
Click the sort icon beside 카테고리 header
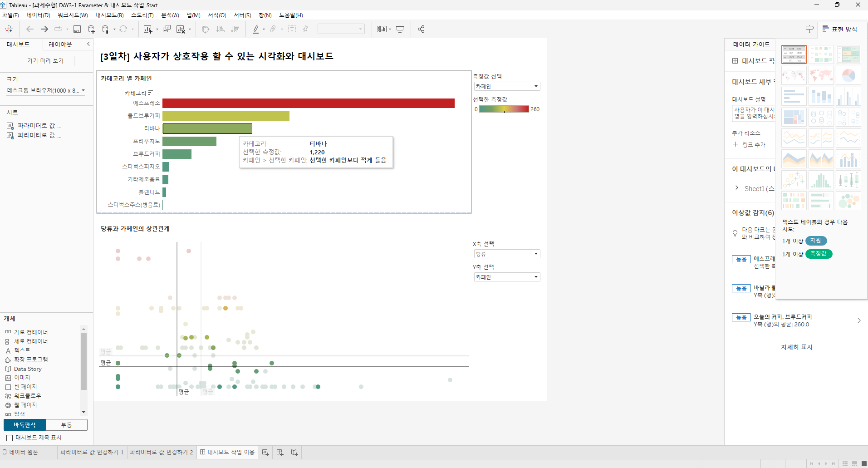[x=151, y=93]
